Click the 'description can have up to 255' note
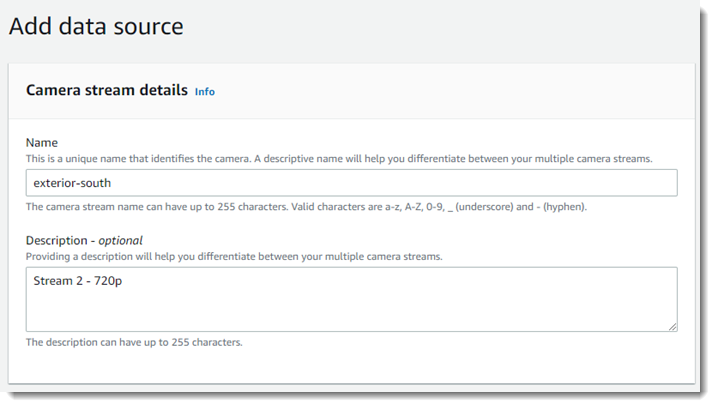 point(134,342)
